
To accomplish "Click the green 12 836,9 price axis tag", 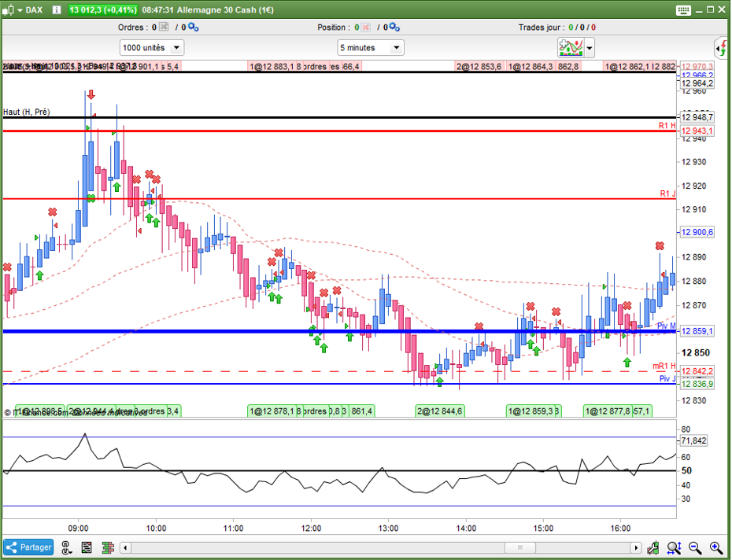I will 697,384.
